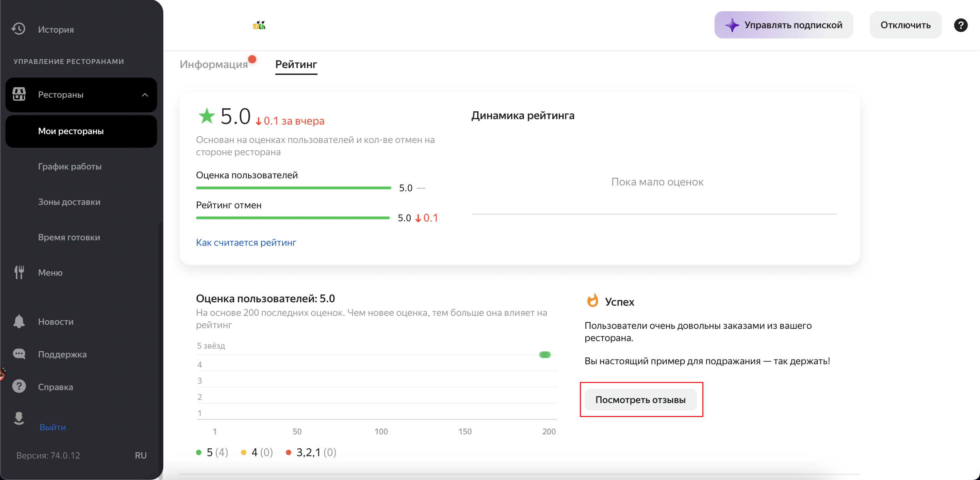Click the help icon in top-right corner
This screenshot has height=480, width=980.
click(x=960, y=25)
